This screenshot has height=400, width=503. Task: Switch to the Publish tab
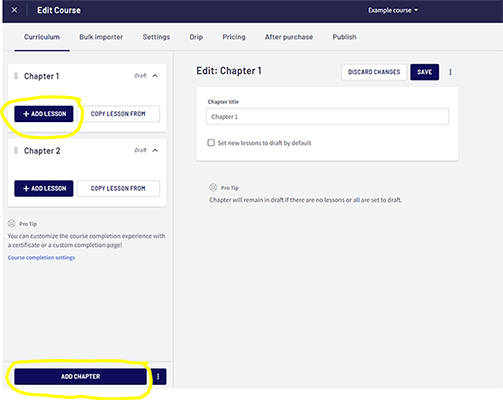coord(344,37)
